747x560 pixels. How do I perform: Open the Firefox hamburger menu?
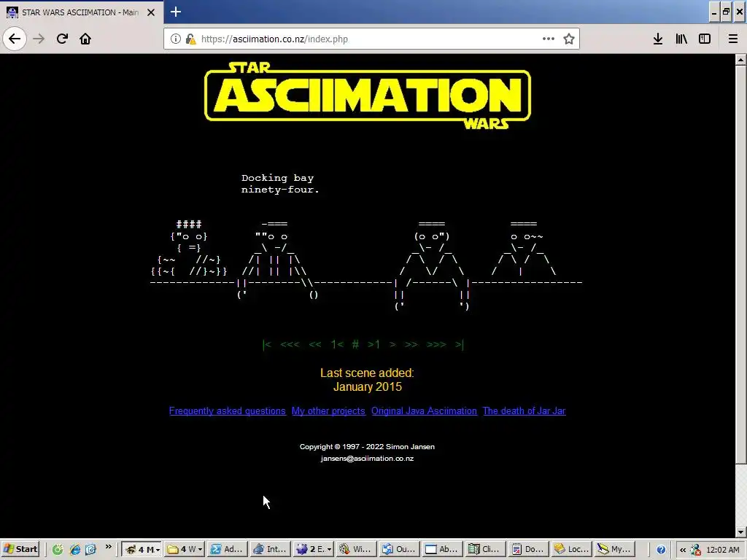[732, 39]
